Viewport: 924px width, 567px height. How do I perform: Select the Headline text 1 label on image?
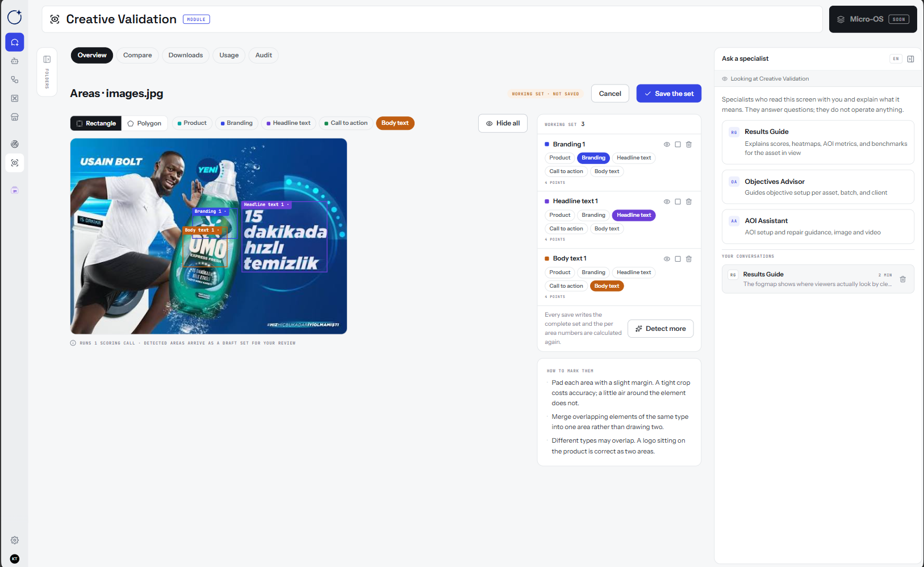[x=266, y=204]
